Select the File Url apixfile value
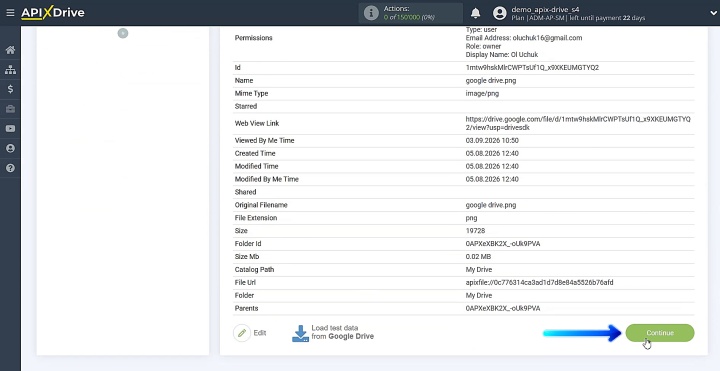Viewport: 720px width, 371px height. 539,282
